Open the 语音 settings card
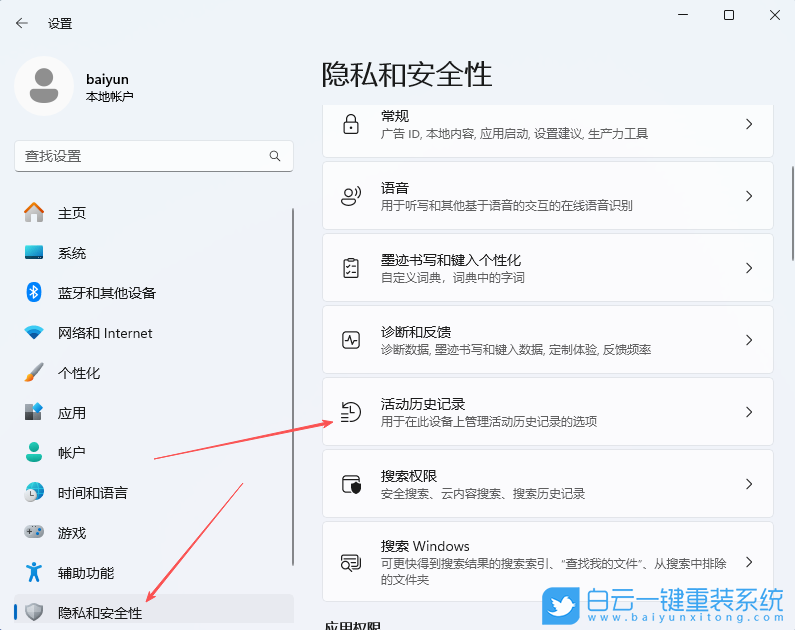This screenshot has width=795, height=630. (548, 196)
